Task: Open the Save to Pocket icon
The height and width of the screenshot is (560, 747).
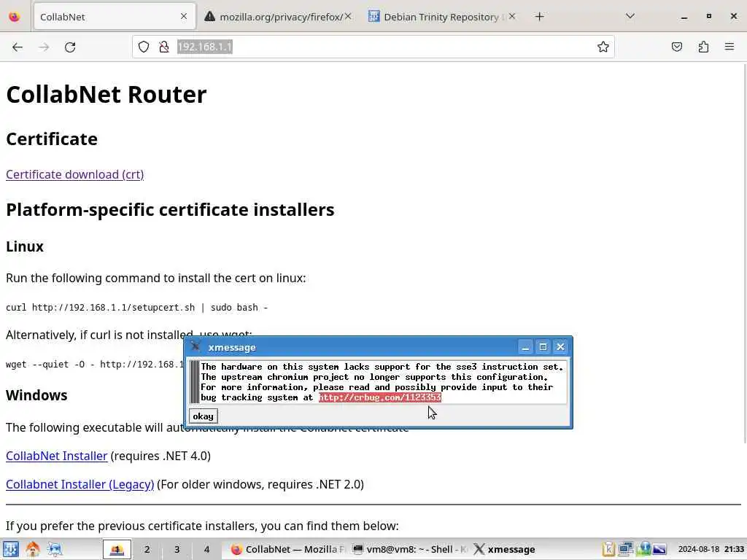Action: click(x=676, y=47)
